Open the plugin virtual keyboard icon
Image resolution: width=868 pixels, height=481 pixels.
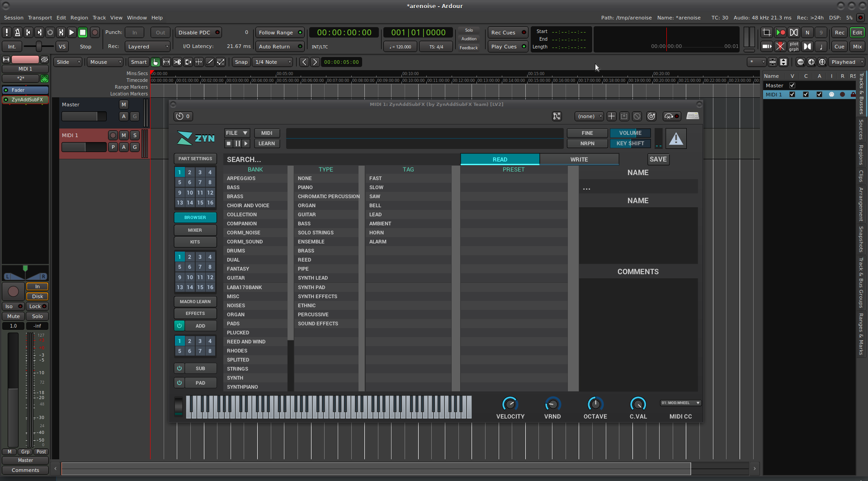[692, 116]
